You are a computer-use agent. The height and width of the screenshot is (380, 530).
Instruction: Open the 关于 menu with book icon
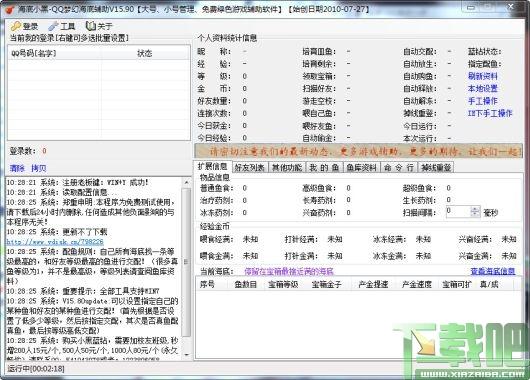coord(99,26)
